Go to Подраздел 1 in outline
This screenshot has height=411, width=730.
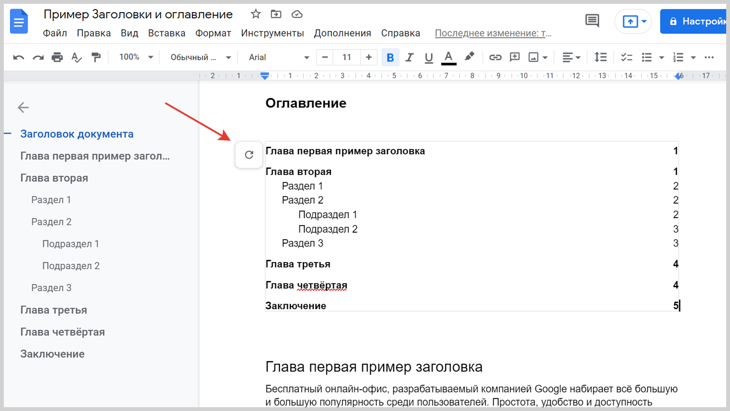(x=71, y=244)
